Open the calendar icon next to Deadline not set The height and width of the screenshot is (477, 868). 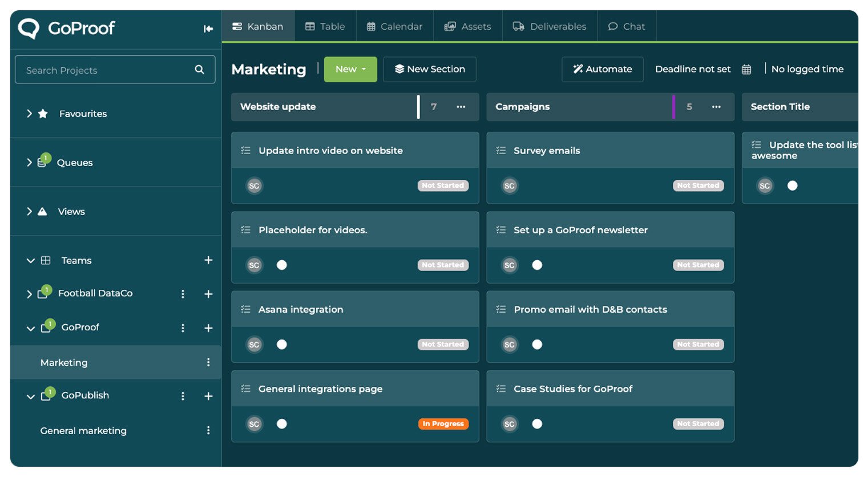click(746, 68)
